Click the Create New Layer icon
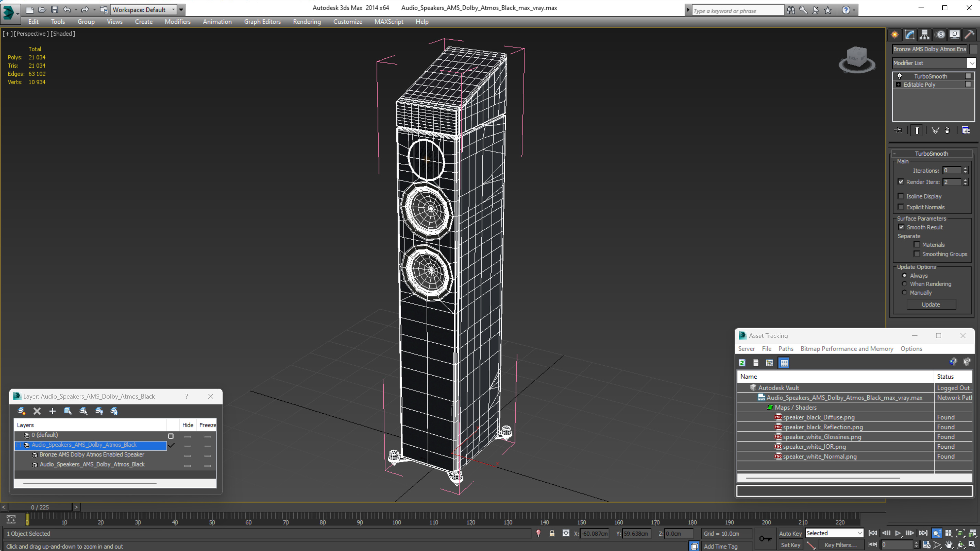Viewport: 980px width, 551px height. point(22,411)
